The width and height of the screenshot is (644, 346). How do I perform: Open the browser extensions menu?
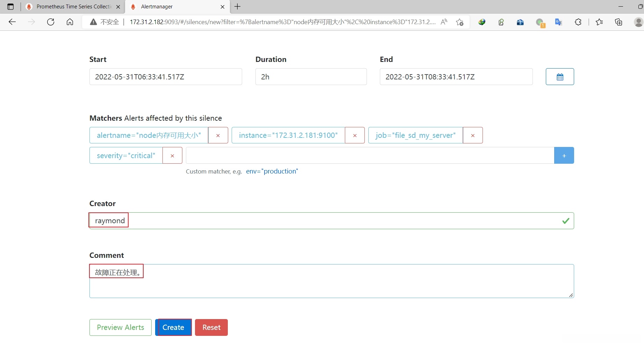click(x=578, y=22)
